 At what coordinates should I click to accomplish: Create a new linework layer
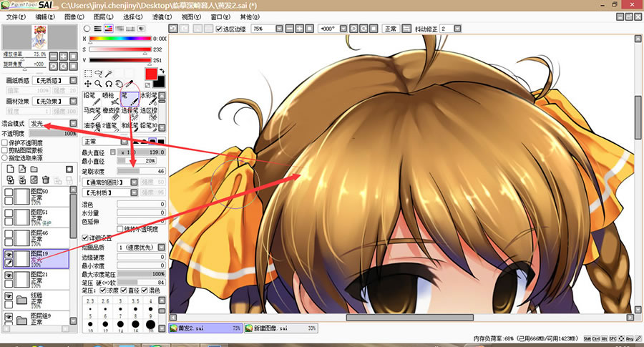click(22, 169)
